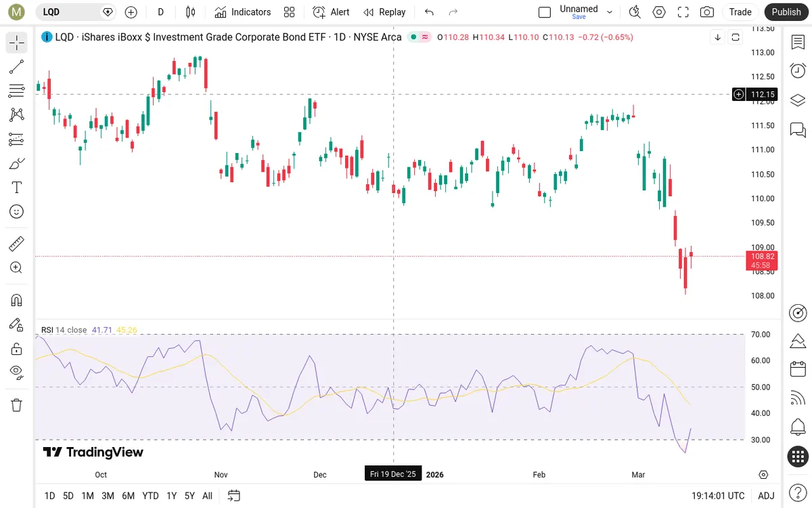Screen dimensions: 812x508
Task: Add a symbol to compare with the plus icon
Action: pos(131,12)
